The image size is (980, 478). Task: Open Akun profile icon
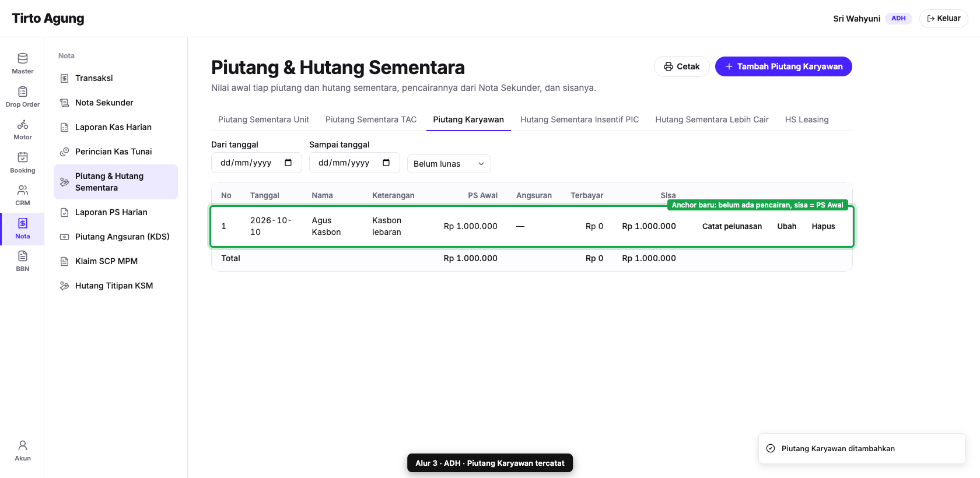pyautogui.click(x=23, y=445)
